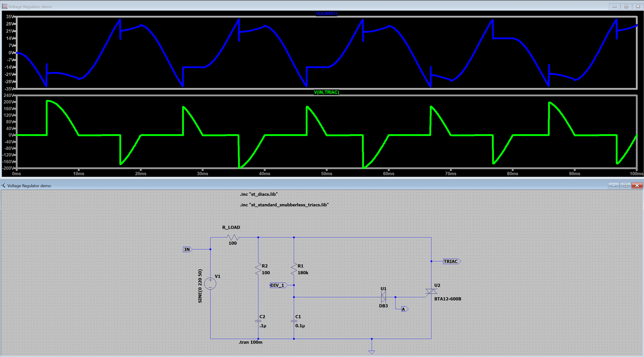Select the R1 resistor symbol
The height and width of the screenshot is (357, 644).
pyautogui.click(x=294, y=269)
